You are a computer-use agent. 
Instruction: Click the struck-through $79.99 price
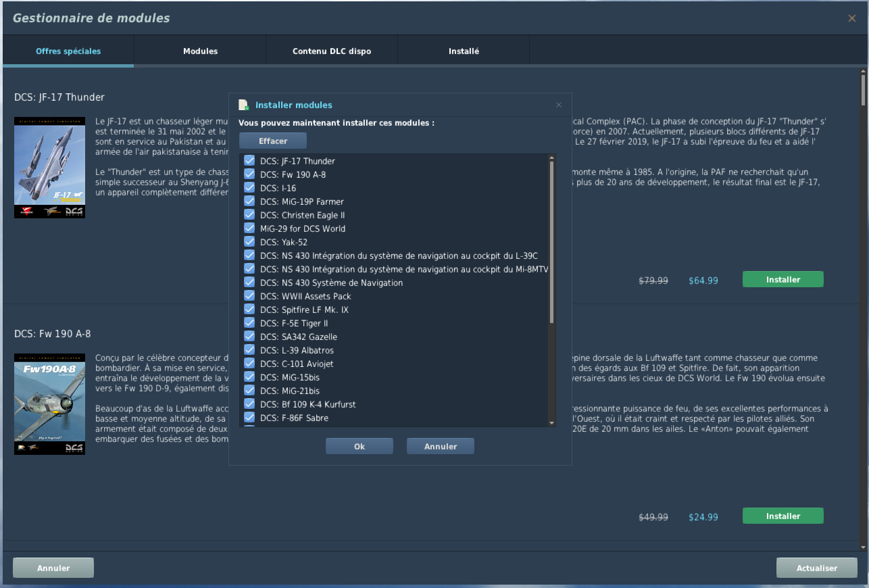[x=653, y=280]
